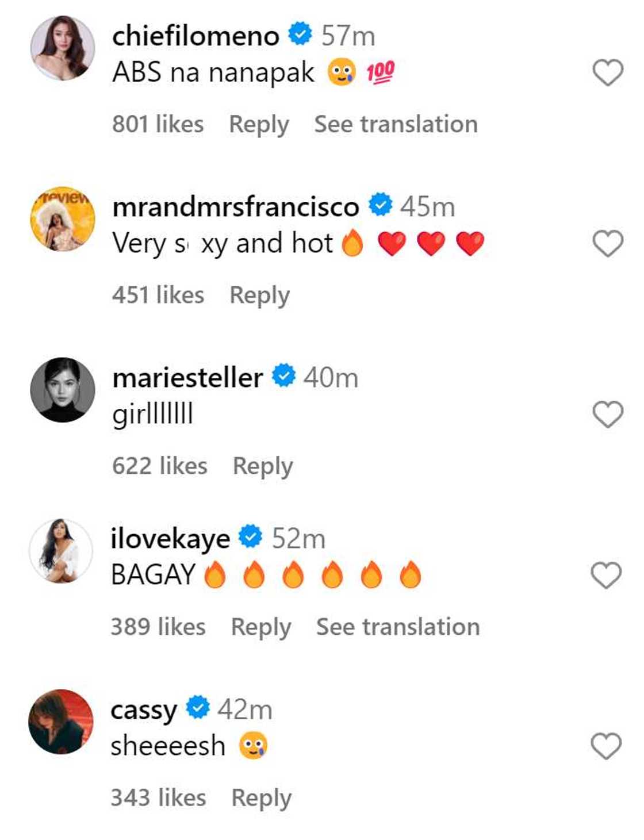This screenshot has width=644, height=840.
Task: Tap the heart beside cassy's comment
Action: [x=607, y=746]
